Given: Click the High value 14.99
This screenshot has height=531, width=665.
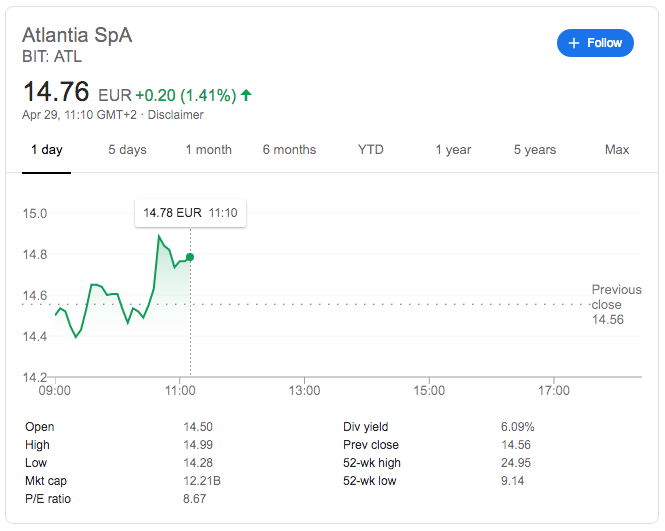Looking at the screenshot, I should [198, 445].
